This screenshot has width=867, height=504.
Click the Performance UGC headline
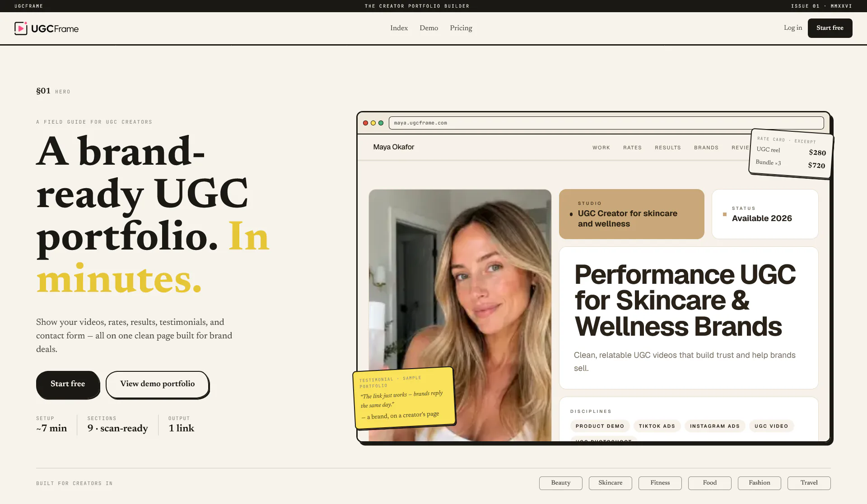tap(685, 301)
